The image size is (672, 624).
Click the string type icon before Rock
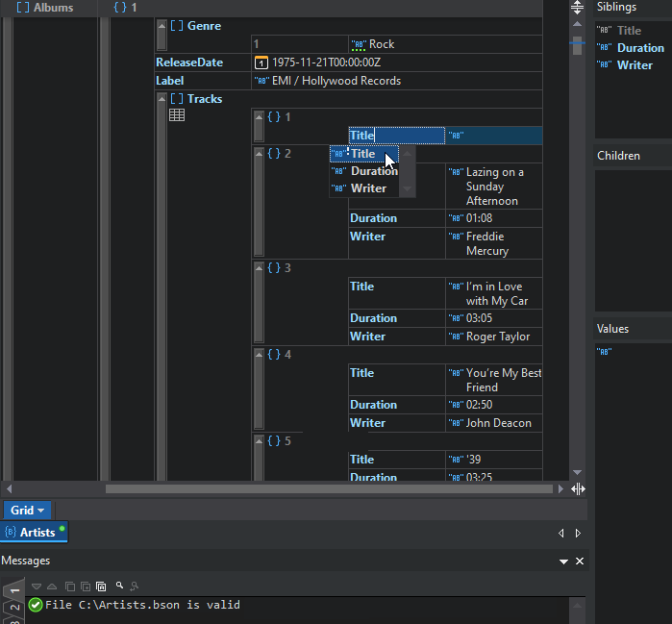point(359,44)
